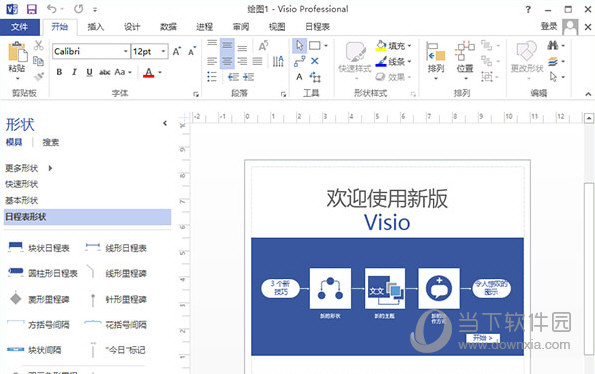Set middle vertical text alignment
The width and height of the screenshot is (595, 374).
227,46
